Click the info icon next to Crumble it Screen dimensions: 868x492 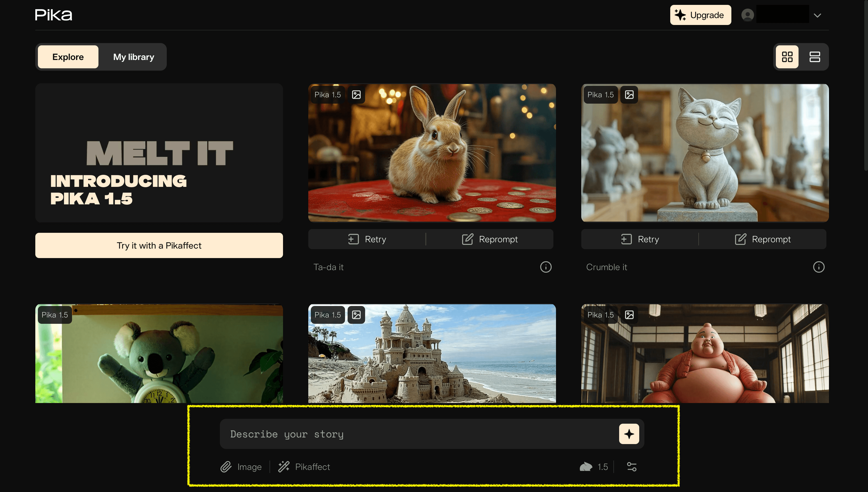[819, 267]
